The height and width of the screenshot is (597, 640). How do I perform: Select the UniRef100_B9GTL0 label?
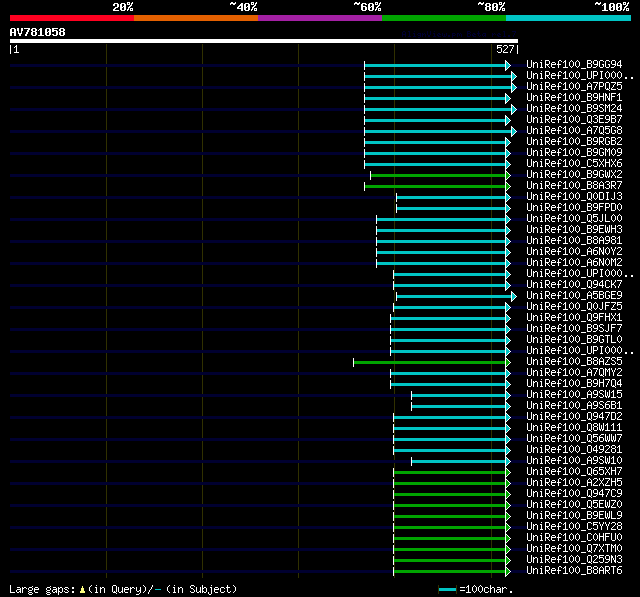tap(574, 340)
